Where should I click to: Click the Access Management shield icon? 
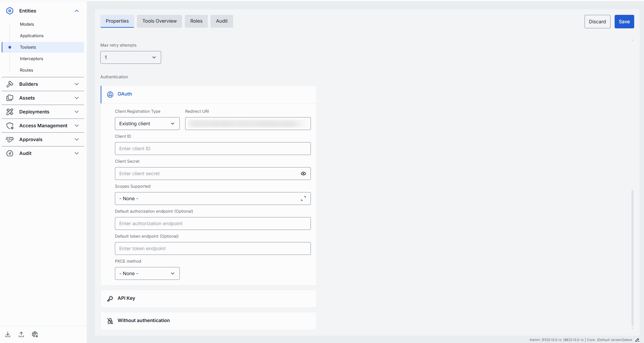(10, 126)
